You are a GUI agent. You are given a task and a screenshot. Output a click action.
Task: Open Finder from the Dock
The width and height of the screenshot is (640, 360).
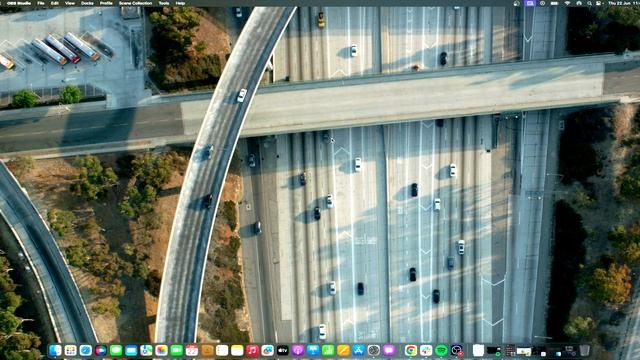tap(56, 350)
